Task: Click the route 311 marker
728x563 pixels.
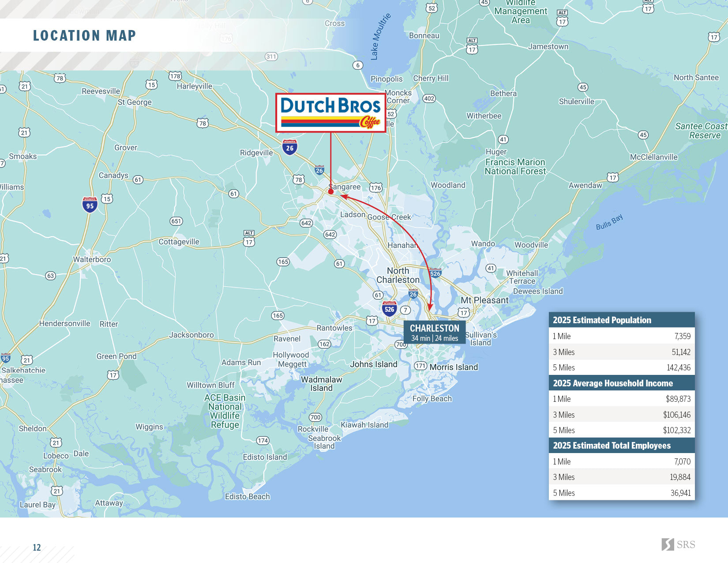Action: pos(271,57)
